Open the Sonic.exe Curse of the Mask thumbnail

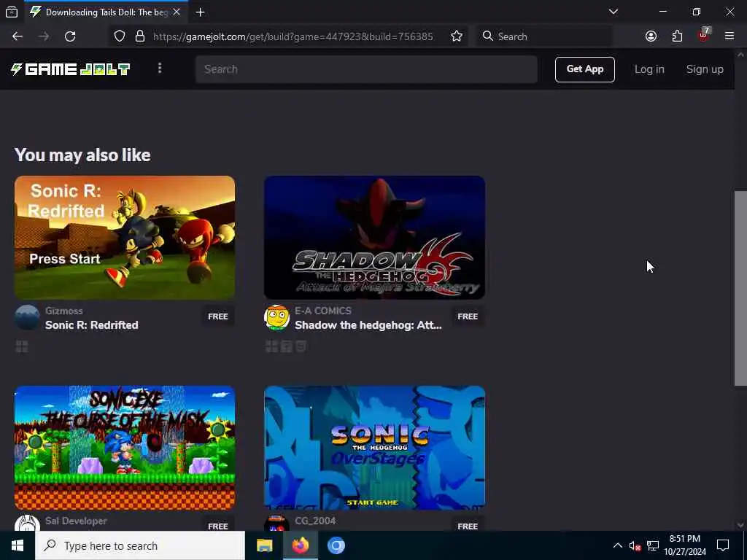tap(125, 448)
